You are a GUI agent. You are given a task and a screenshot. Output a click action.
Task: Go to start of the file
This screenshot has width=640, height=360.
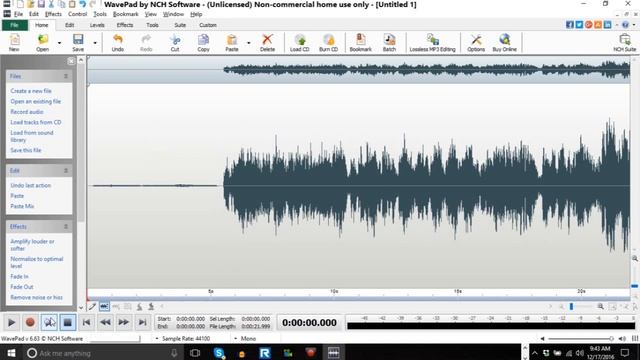point(87,322)
